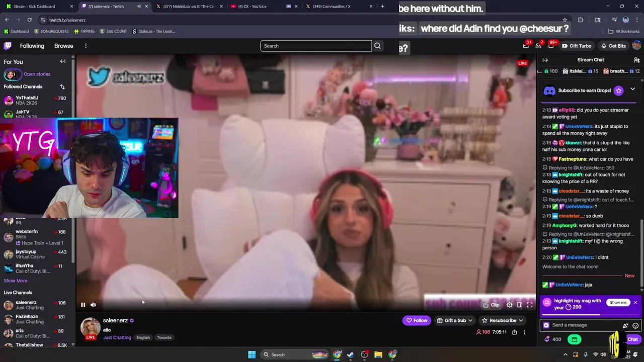Open the TIPPING bookmark

pos(84,31)
